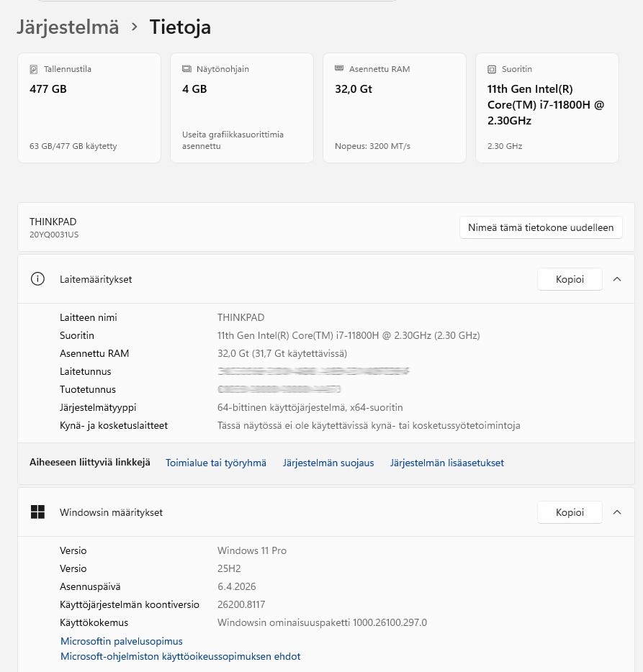Click the info icon beside Laitemääritykset
643x672 pixels.
point(37,279)
